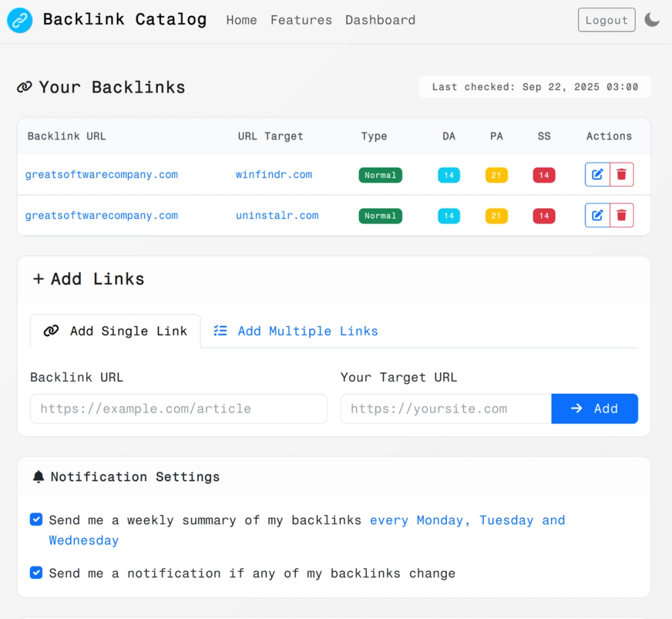Image resolution: width=672 pixels, height=619 pixels.
Task: Open the edit icon for the uninstalr.com row
Action: click(x=597, y=215)
